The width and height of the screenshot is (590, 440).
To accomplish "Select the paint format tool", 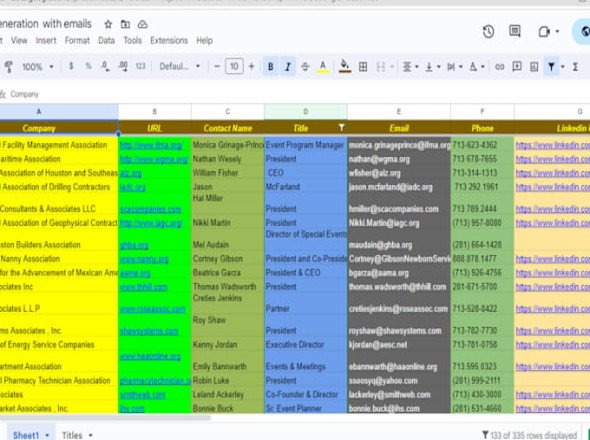I will [8, 67].
